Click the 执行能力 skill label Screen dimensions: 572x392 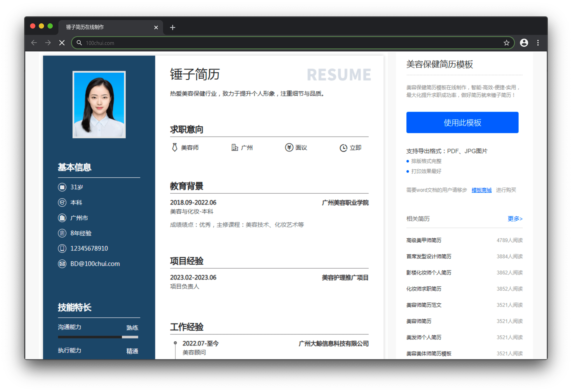point(69,350)
